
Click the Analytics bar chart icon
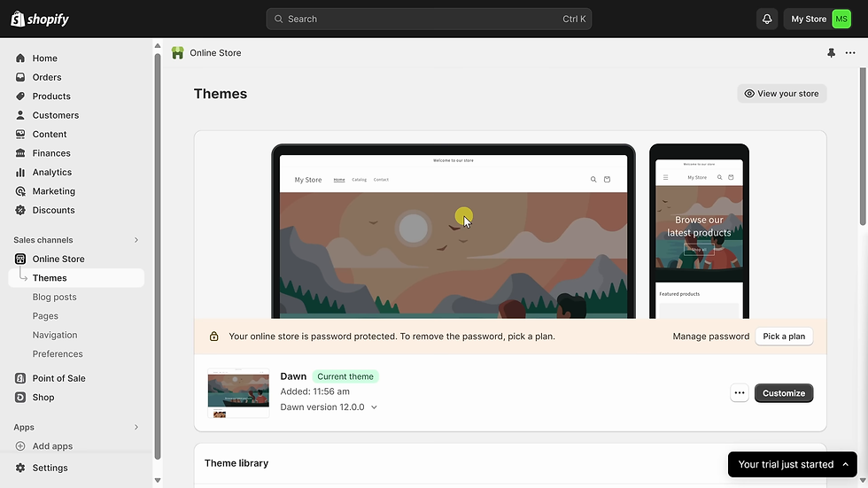[20, 172]
